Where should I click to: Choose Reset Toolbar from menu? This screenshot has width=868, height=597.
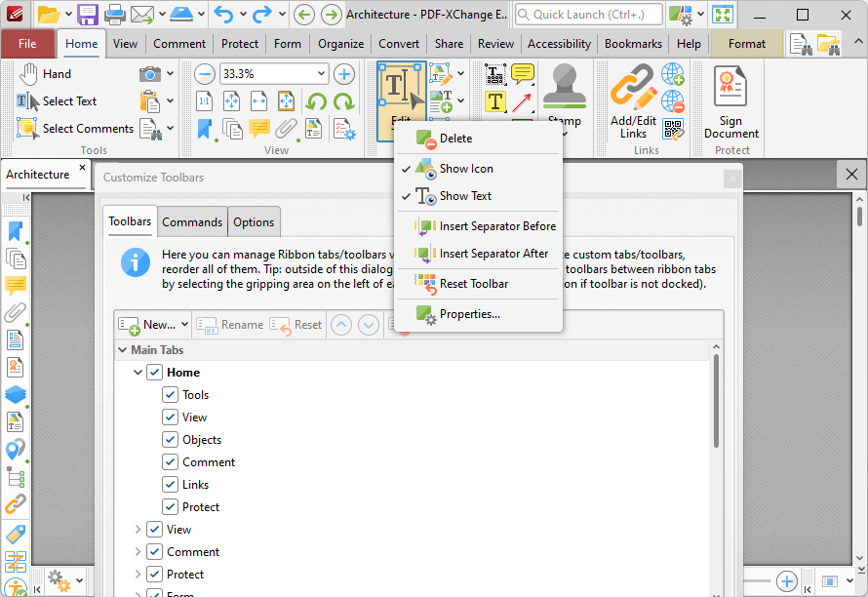tap(478, 284)
